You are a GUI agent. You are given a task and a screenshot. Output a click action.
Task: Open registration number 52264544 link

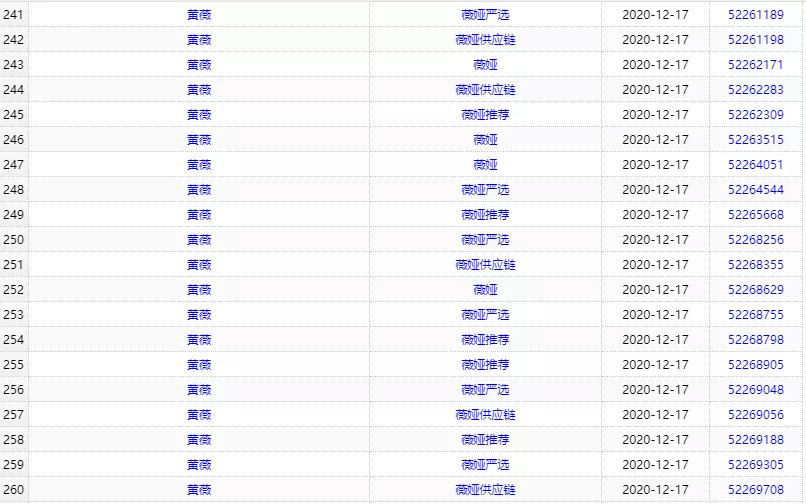click(x=756, y=190)
